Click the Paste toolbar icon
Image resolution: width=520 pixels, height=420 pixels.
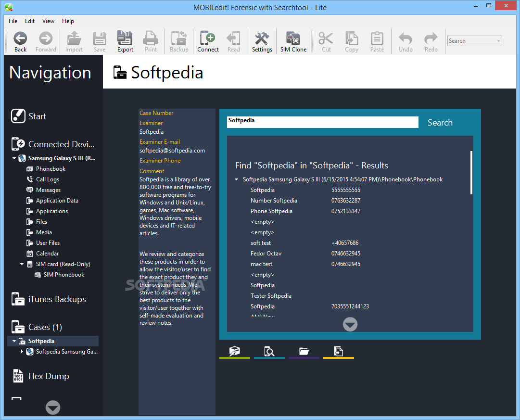pyautogui.click(x=377, y=42)
